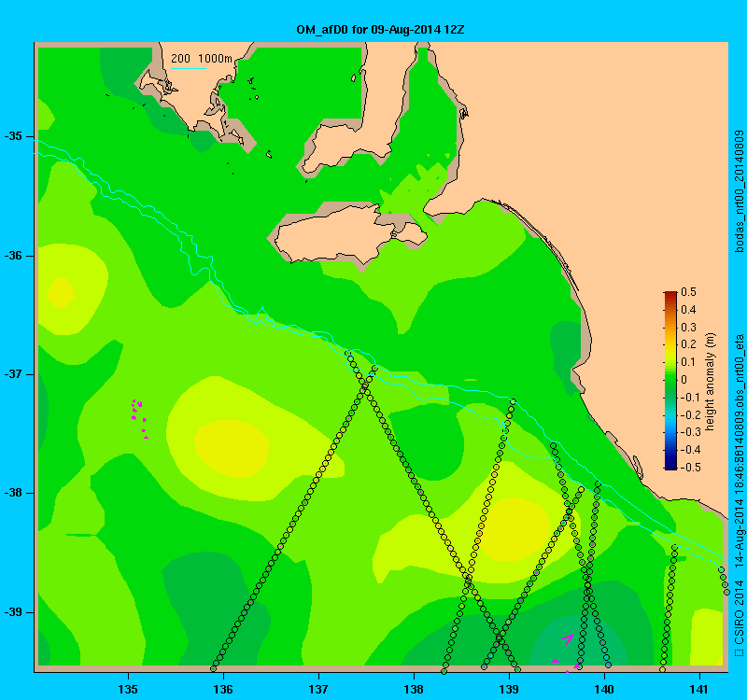
Task: Click the -37 latitude axis label
Action: point(13,374)
